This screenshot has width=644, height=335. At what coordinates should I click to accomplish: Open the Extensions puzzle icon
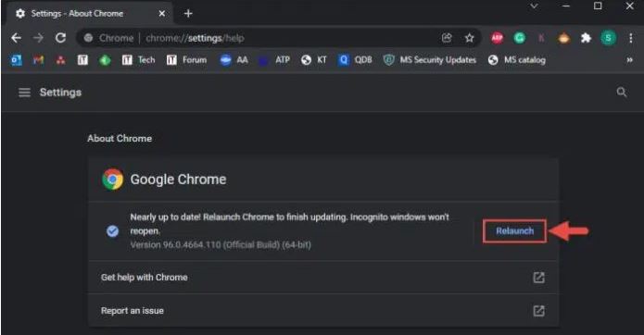tap(586, 38)
